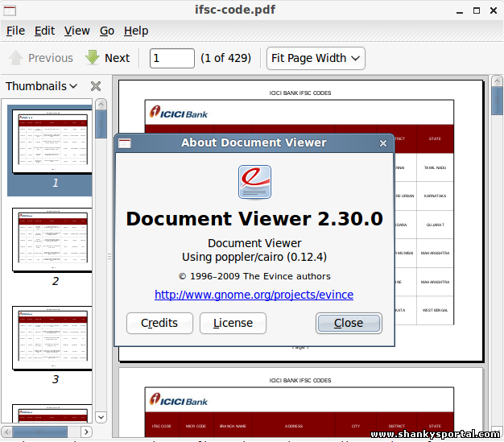Open the Thumbnails sidebar dropdown
The image size is (504, 442).
click(42, 86)
